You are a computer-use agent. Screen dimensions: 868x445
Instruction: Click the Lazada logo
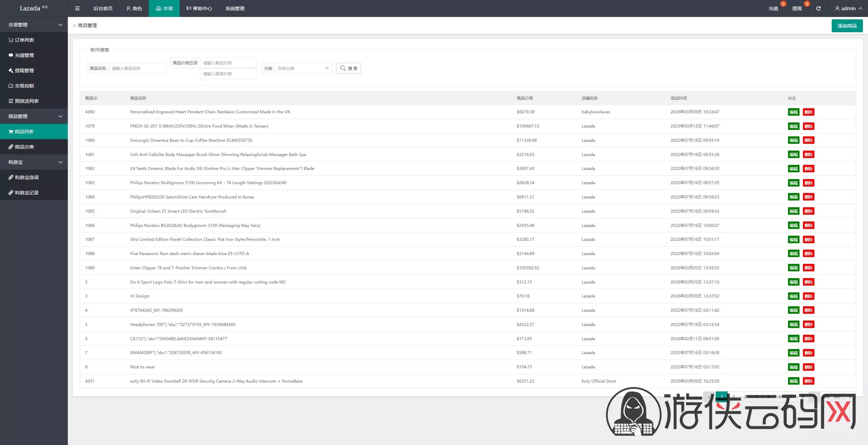[x=34, y=8]
